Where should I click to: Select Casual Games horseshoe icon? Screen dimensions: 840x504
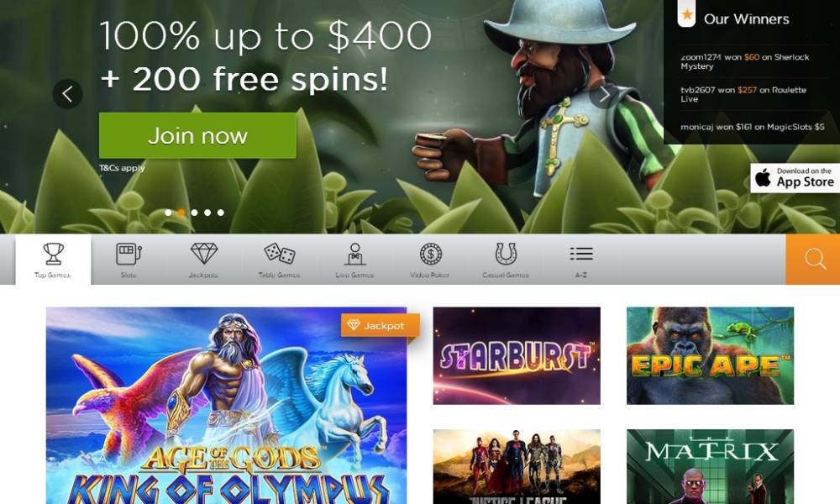click(x=505, y=254)
